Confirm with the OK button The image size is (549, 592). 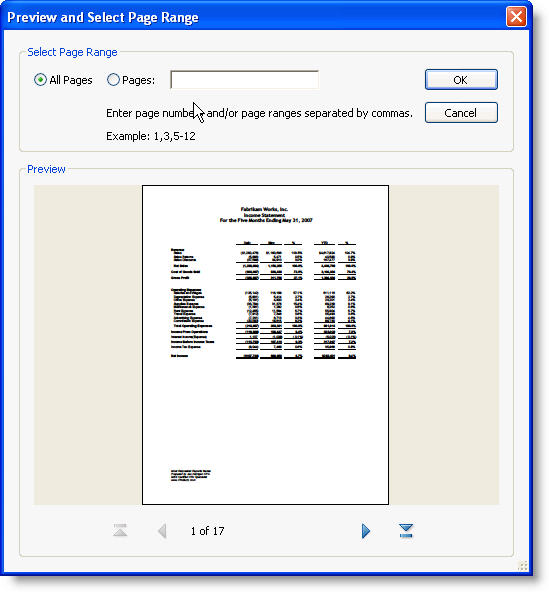click(461, 80)
